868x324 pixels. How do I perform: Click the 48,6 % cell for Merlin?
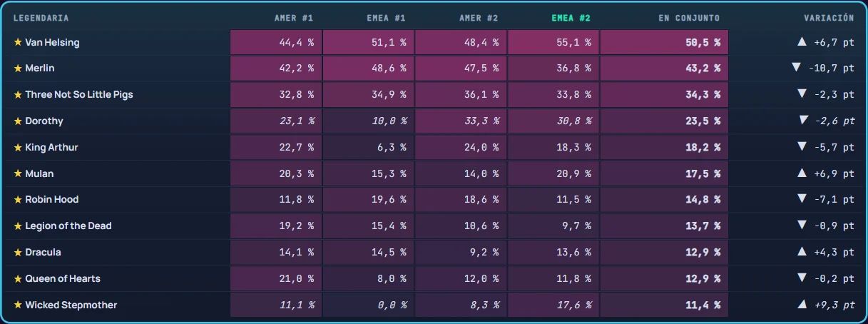pos(369,69)
